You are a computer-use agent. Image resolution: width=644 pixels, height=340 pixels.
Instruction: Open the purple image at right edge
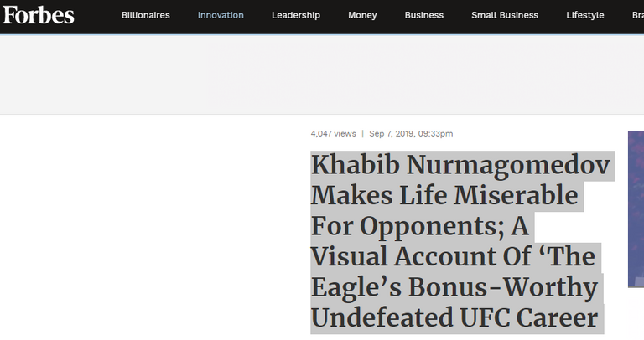tap(636, 209)
